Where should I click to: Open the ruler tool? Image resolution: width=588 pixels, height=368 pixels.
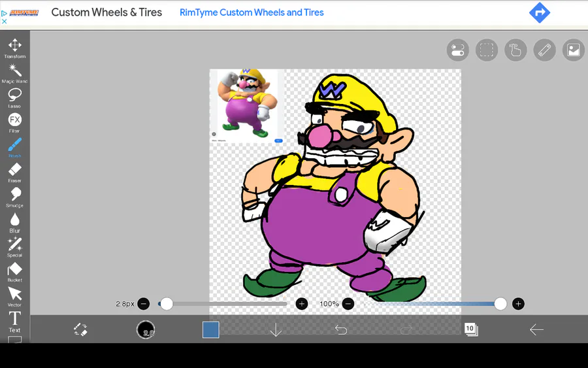pos(544,50)
